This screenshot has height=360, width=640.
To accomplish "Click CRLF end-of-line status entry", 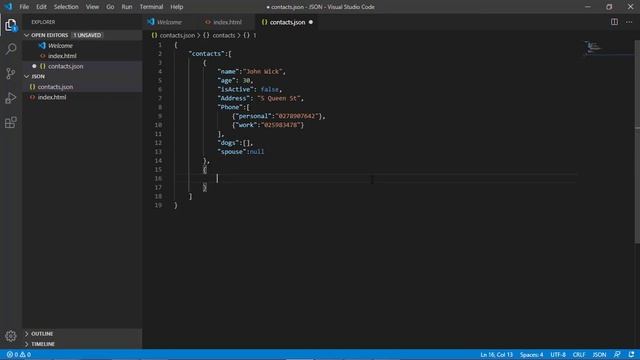I will pos(579,355).
